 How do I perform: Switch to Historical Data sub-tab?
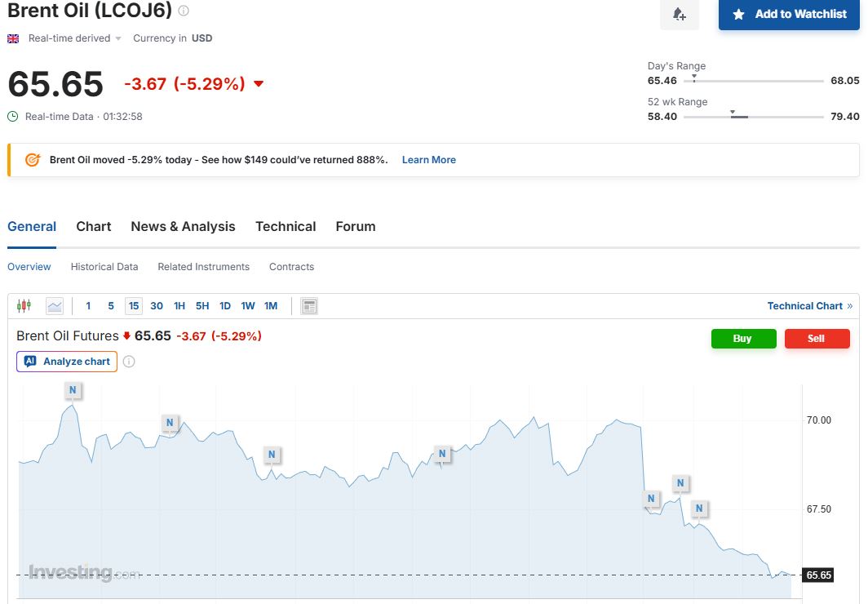(x=104, y=267)
